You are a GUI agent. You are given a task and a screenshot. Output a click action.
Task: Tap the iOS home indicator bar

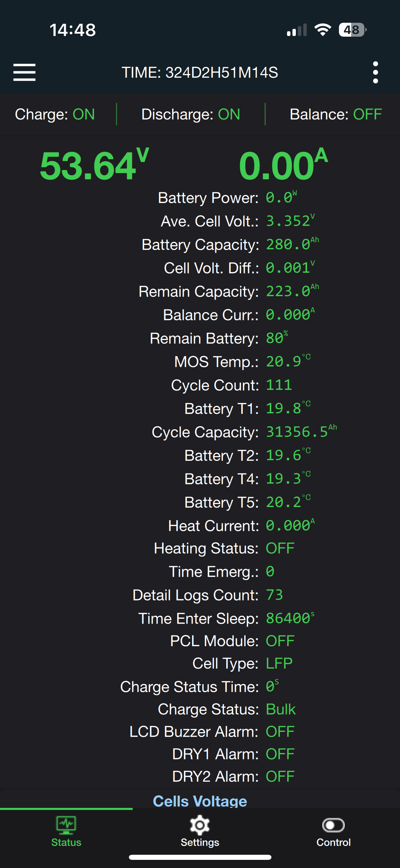click(200, 857)
